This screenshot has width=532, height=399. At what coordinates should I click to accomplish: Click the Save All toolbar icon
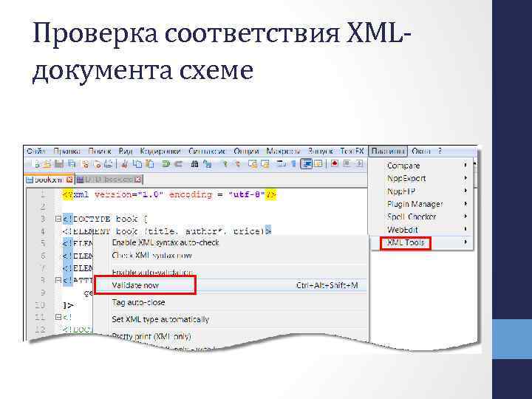tap(72, 164)
